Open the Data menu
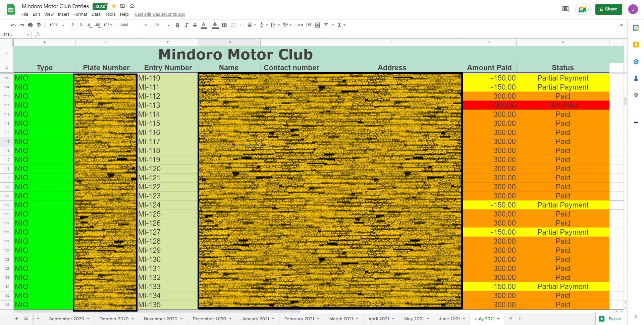The image size is (644, 325). [x=96, y=14]
